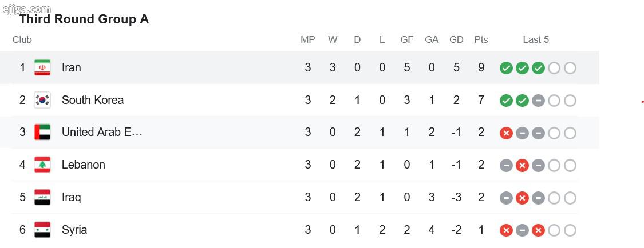Viewport: 644px width, 248px height.
Task: Click Syria's third result, red loss icon
Action: [538, 230]
